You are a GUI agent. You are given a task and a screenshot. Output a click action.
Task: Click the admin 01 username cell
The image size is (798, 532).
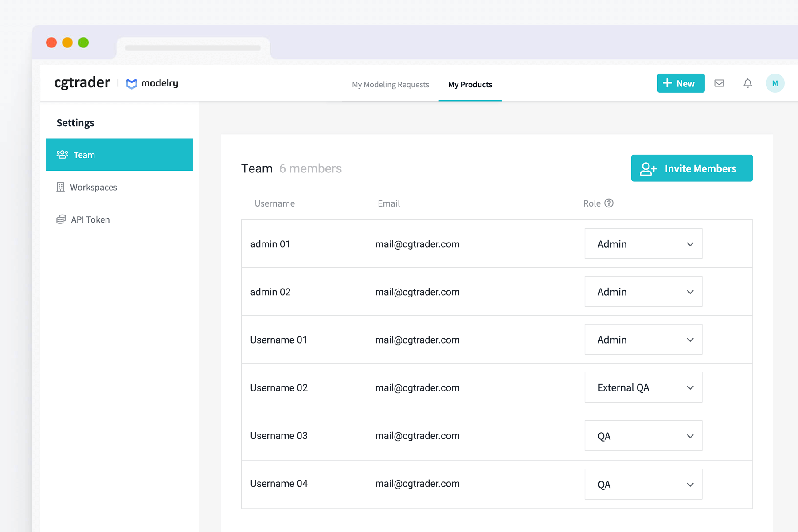(270, 244)
